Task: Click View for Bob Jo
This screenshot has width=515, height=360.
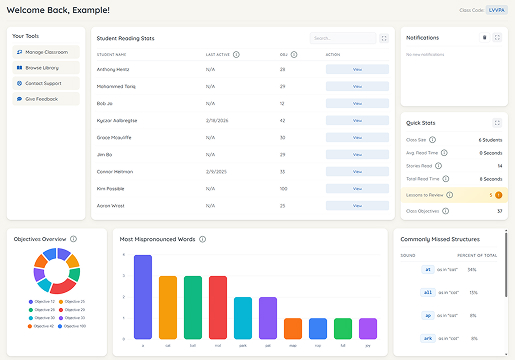Action: tap(357, 103)
